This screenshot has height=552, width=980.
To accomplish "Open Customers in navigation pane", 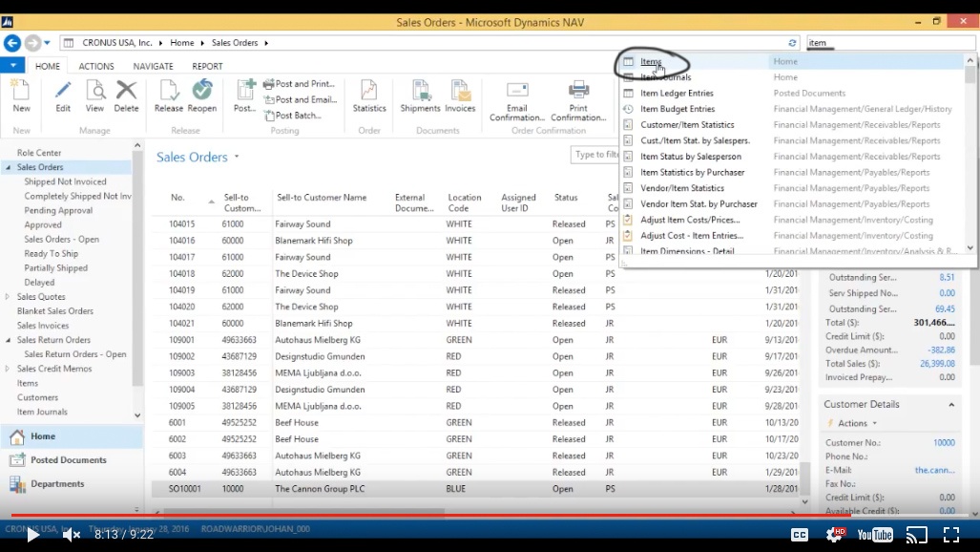I will (37, 397).
